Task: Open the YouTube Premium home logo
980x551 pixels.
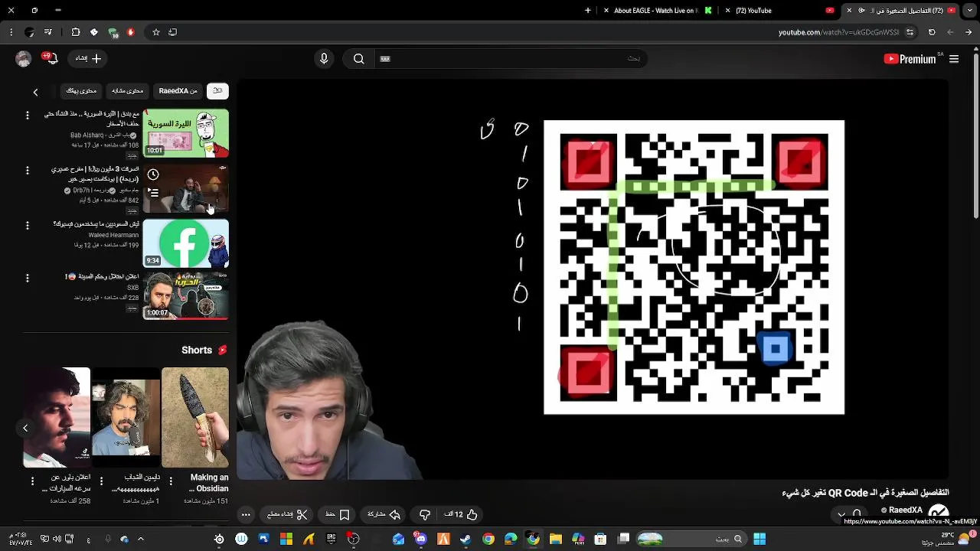Action: click(910, 59)
